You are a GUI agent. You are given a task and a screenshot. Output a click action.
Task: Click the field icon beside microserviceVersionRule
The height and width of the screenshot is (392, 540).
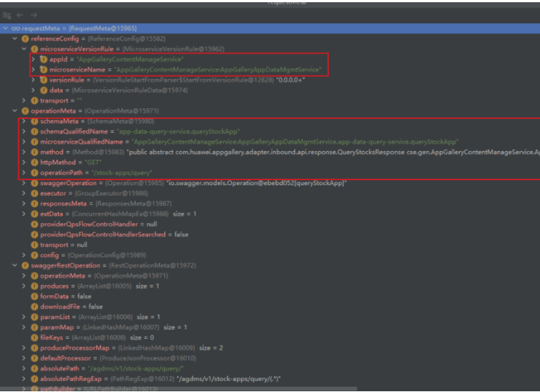(35, 49)
